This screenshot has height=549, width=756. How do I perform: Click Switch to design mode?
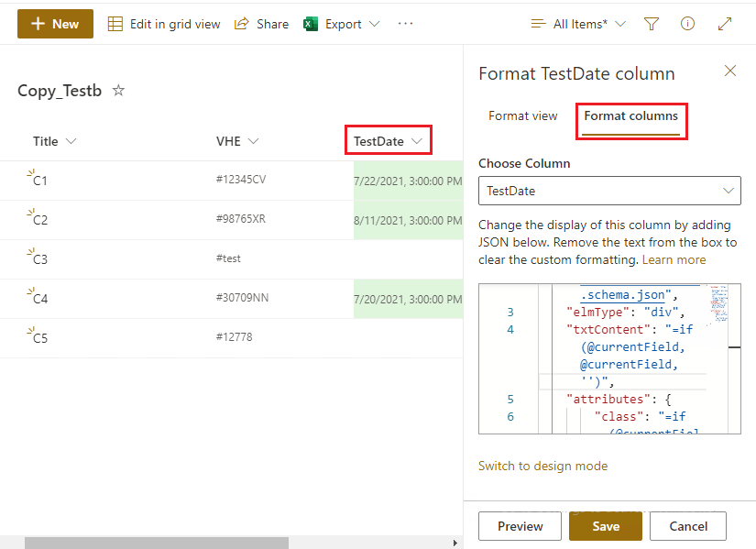point(542,466)
